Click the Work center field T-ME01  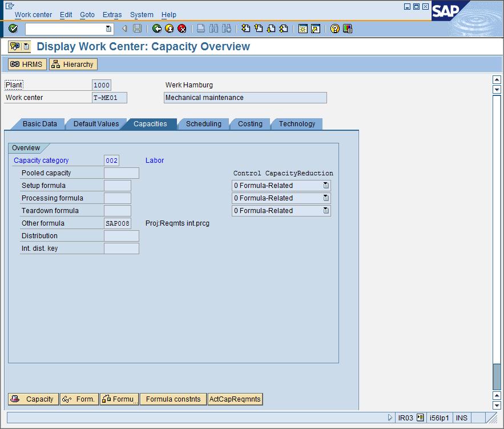[109, 98]
